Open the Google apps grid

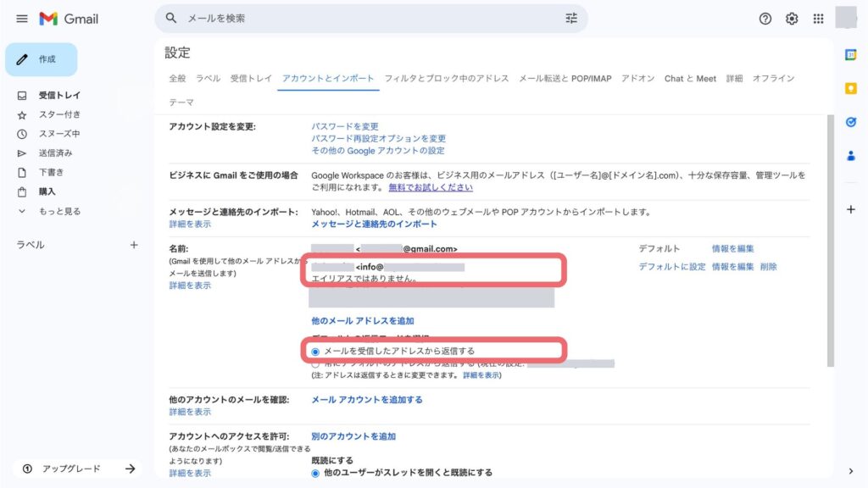coord(818,19)
